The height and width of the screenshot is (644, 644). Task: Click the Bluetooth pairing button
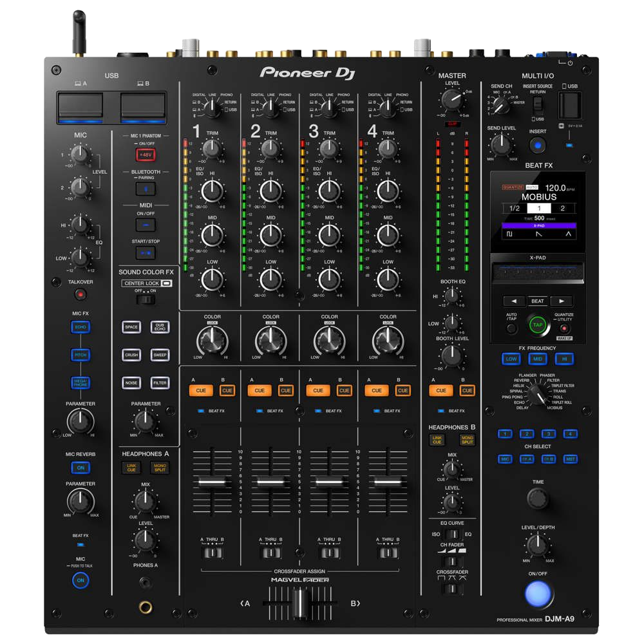coord(146,189)
